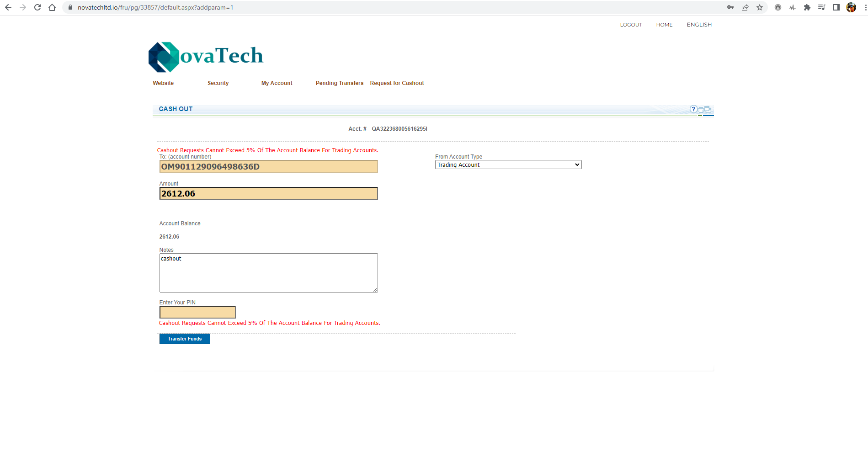Open the round extension icon beside the star
The image size is (868, 452).
coord(778,7)
